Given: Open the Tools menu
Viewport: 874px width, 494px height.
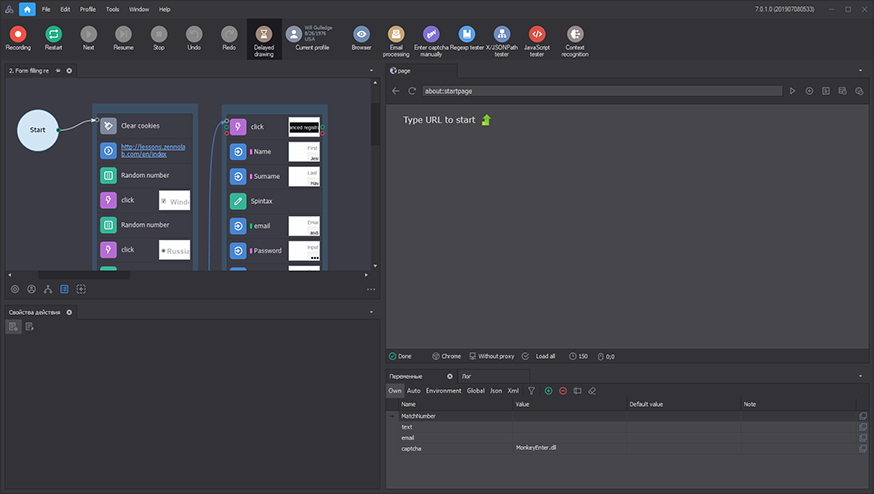Looking at the screenshot, I should (113, 9).
